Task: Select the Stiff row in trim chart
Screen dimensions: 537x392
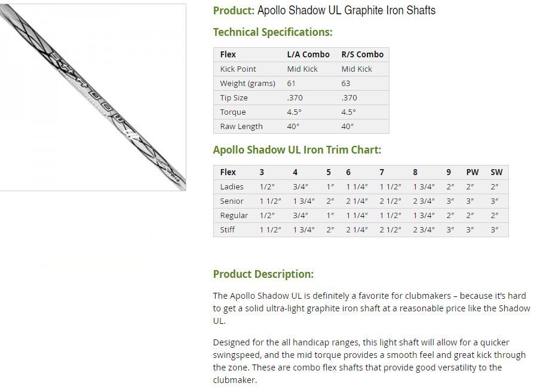Action: [x=361, y=230]
